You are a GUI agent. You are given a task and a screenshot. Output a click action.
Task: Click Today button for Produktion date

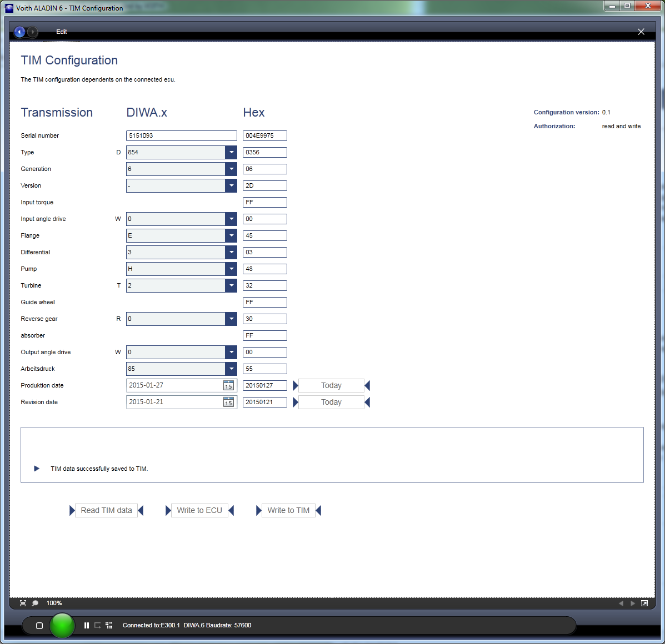click(331, 385)
